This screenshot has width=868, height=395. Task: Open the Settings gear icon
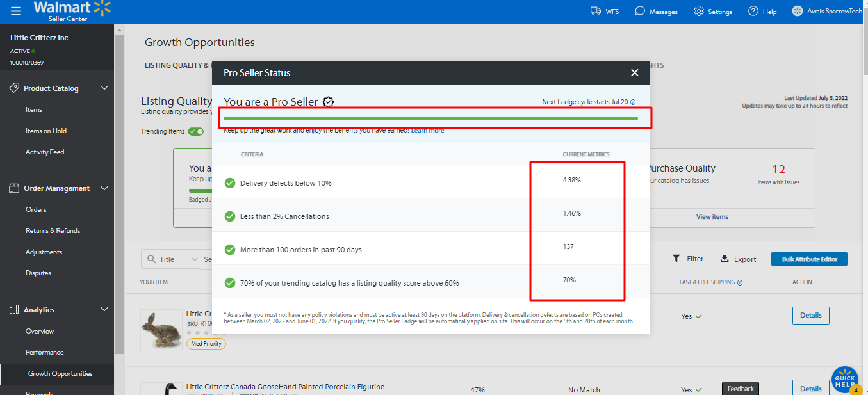(x=698, y=11)
